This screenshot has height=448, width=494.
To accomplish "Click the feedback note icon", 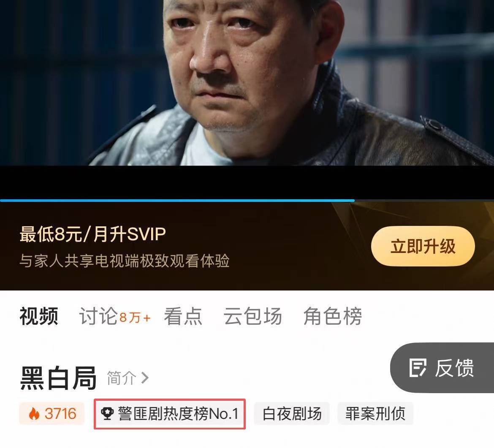I will (418, 368).
